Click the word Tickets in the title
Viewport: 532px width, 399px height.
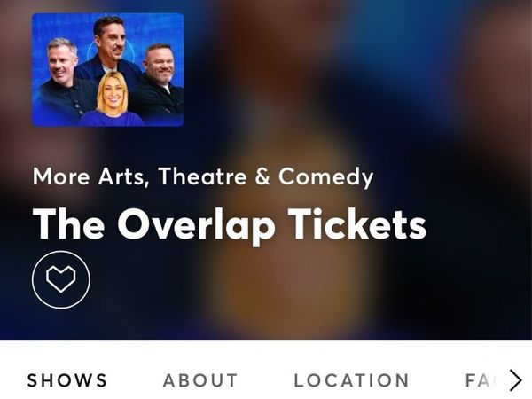(357, 224)
